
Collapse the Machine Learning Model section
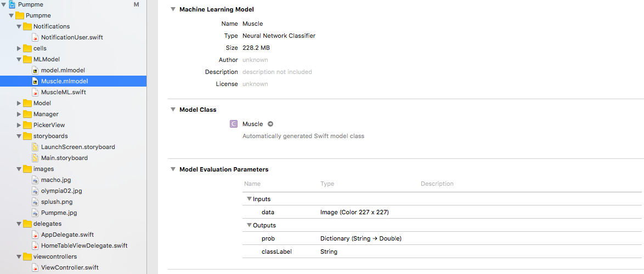[x=173, y=9]
